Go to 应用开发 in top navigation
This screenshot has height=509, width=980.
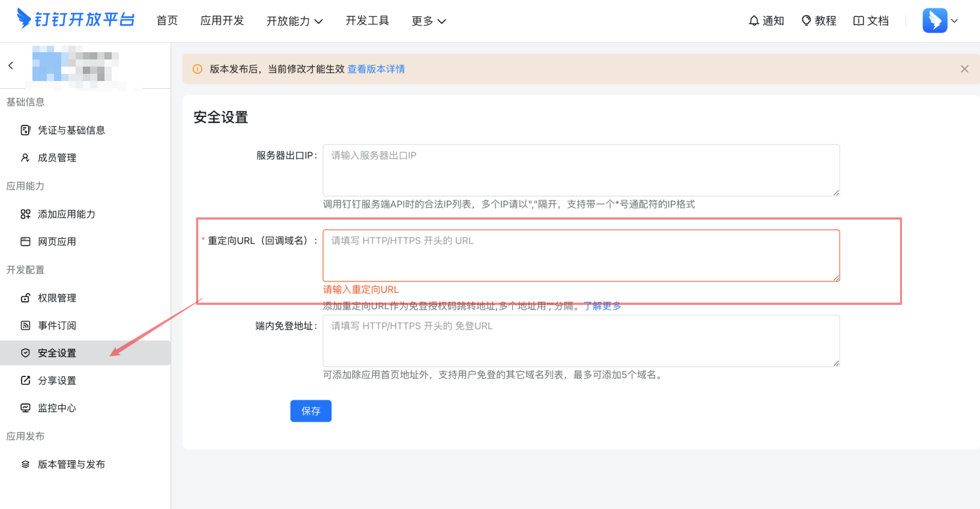click(x=222, y=20)
